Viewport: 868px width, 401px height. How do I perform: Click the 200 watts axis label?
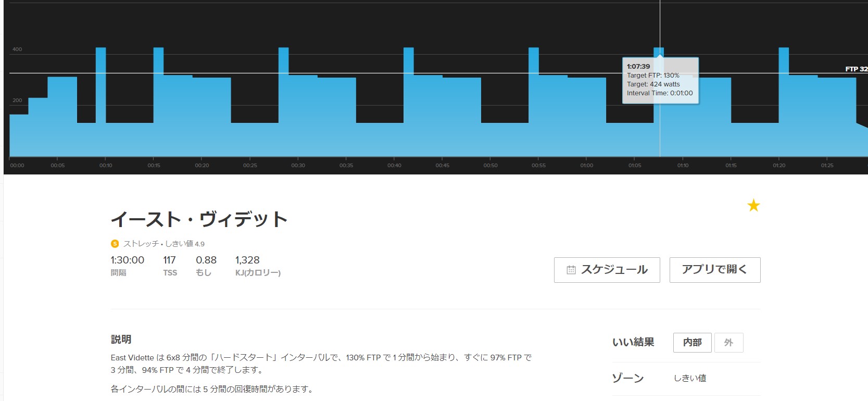tap(17, 101)
